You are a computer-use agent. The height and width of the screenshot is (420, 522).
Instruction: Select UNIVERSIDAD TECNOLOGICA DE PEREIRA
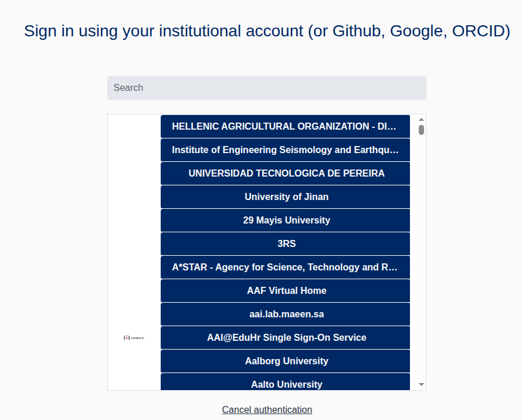[x=285, y=174]
